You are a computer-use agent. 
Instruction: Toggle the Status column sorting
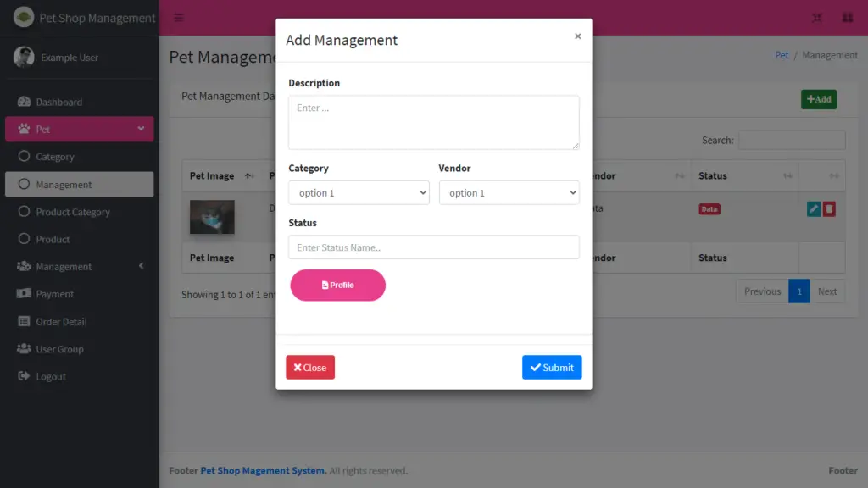(x=788, y=176)
